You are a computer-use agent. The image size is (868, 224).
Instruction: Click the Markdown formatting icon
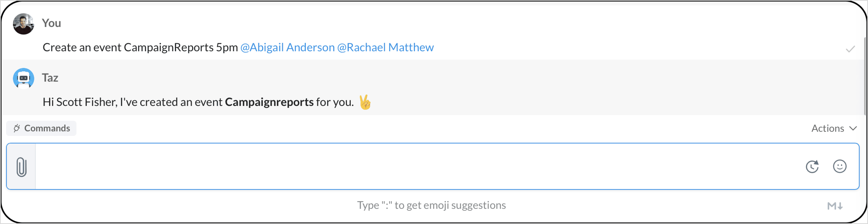[835, 206]
